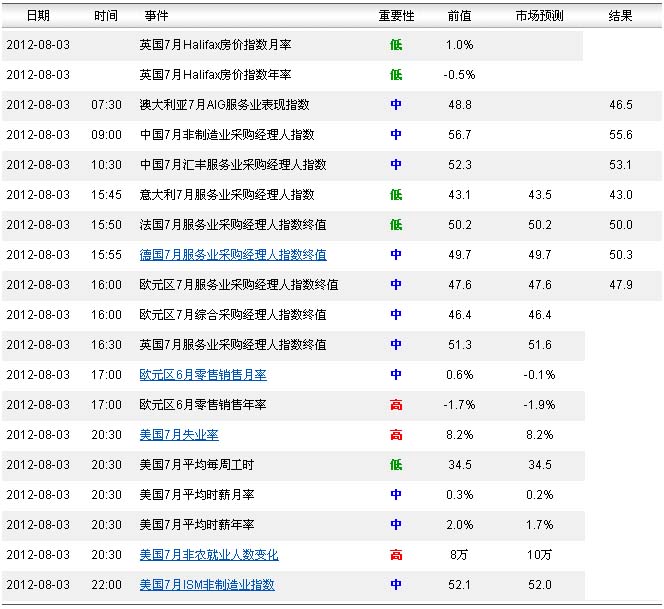Select event 意大利7月服务业采购经理人指数
The image size is (664, 609).
pyautogui.click(x=227, y=195)
